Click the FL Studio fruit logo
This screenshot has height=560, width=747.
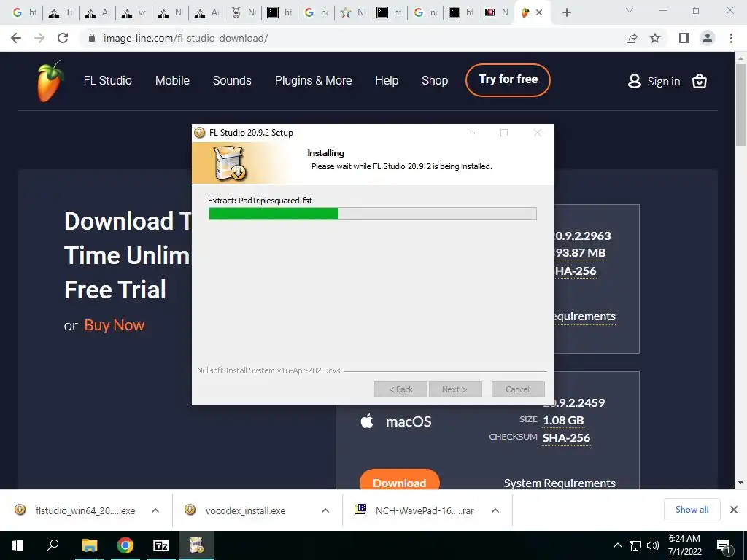pos(50,81)
